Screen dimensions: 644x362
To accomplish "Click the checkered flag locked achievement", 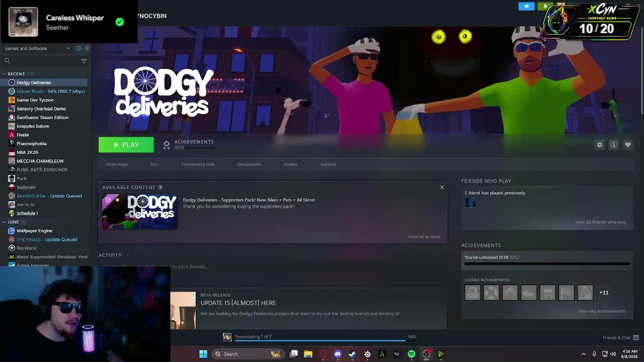I will tap(567, 293).
